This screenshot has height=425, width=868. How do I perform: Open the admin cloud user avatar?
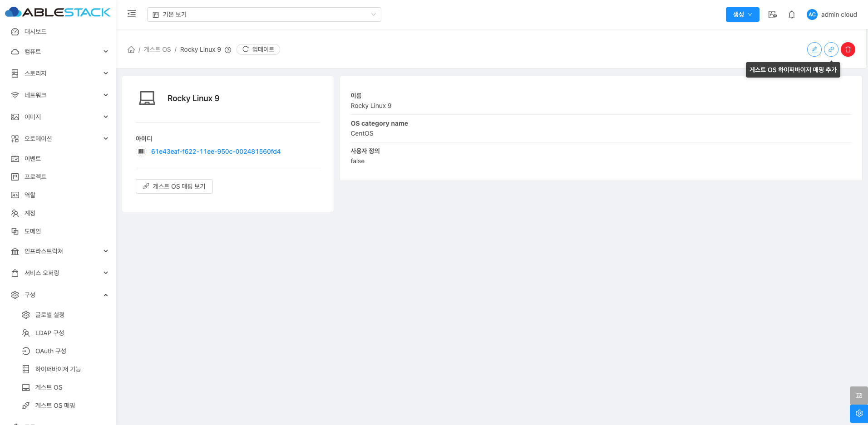coord(812,15)
